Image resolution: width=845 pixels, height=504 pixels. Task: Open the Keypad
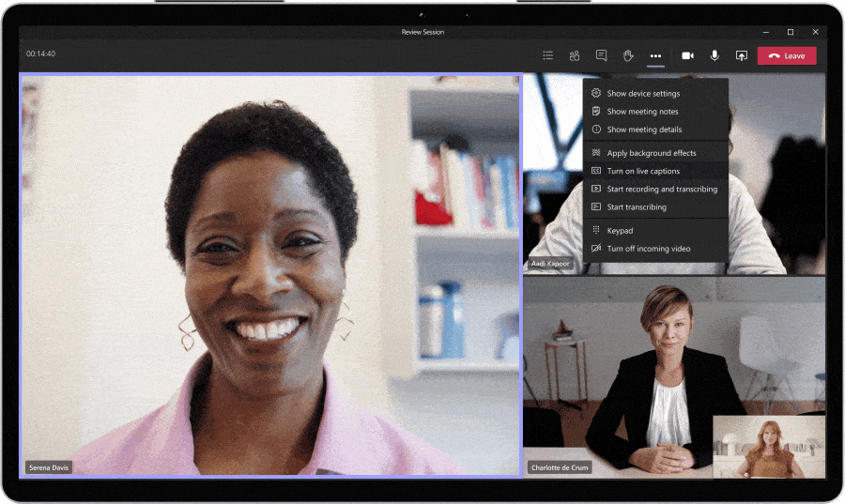pos(620,231)
